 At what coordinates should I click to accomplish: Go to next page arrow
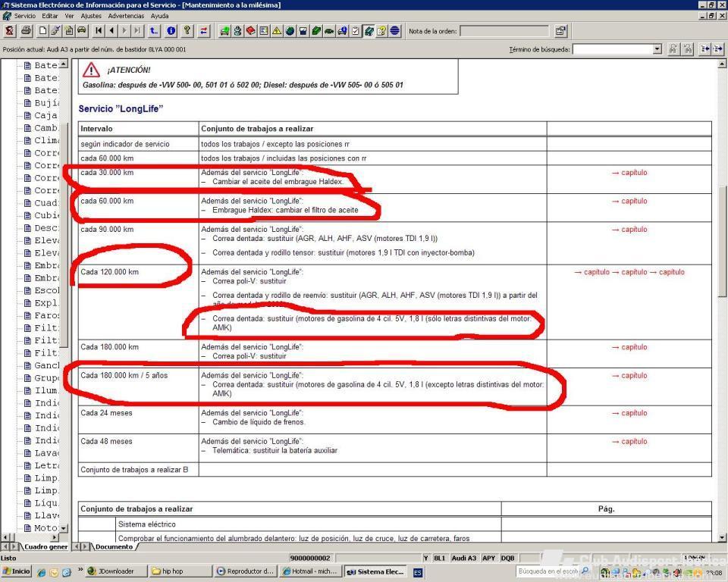[x=124, y=31]
